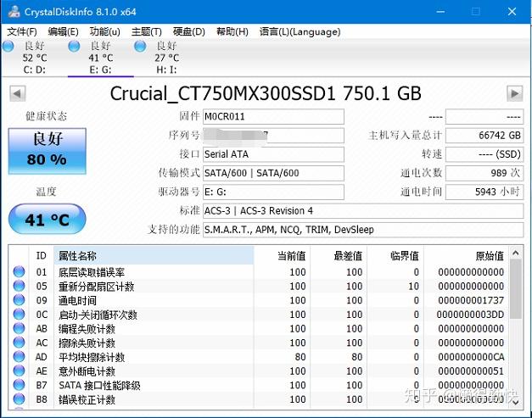Viewport: 532px width, 418px height.
Task: Click the scroll down arrow in attribute list
Action: [x=516, y=402]
